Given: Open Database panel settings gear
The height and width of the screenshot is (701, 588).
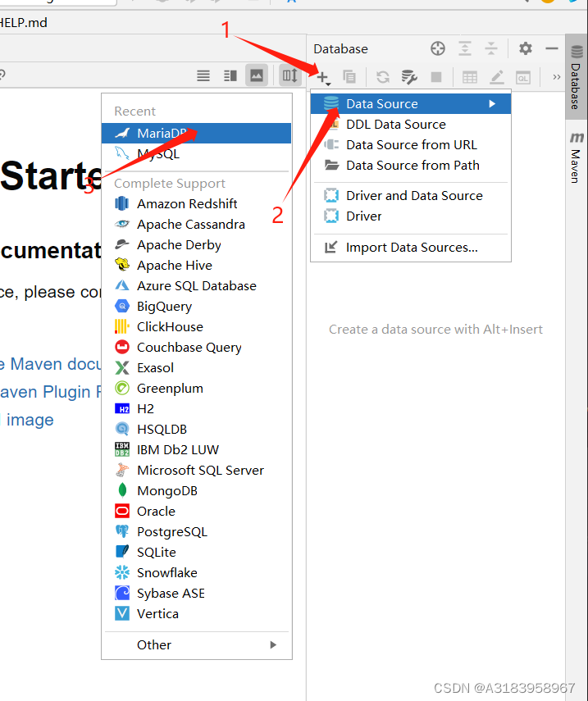Looking at the screenshot, I should click(x=526, y=48).
